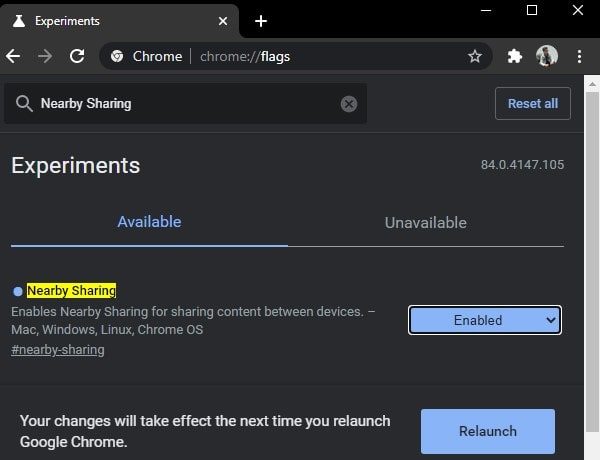This screenshot has height=460, width=600.
Task: Click the version number 84.0.4147.105
Action: 522,165
